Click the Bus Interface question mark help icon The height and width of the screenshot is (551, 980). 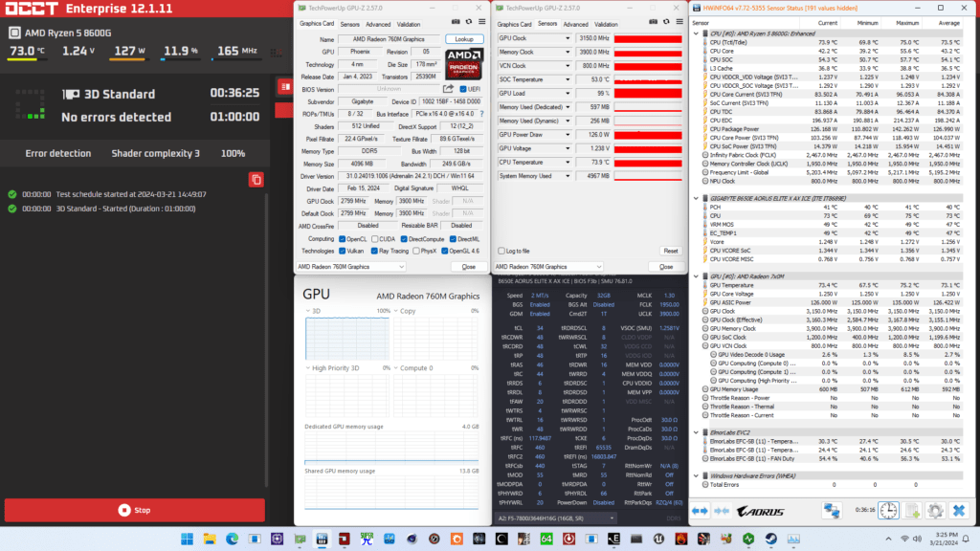[x=482, y=115]
